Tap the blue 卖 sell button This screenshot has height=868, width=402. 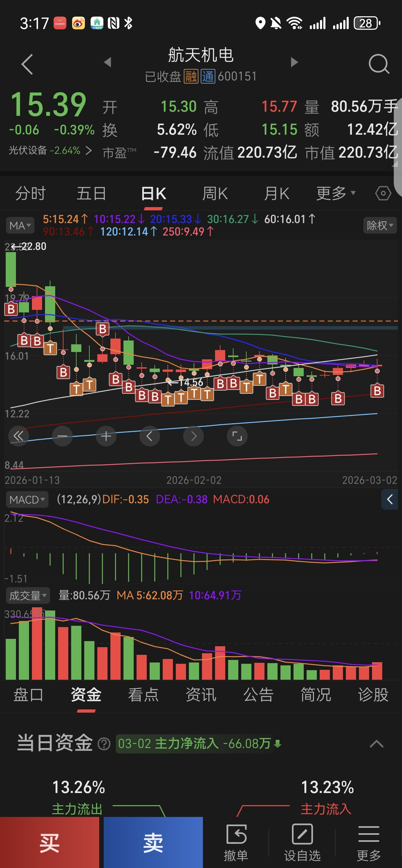click(x=153, y=842)
